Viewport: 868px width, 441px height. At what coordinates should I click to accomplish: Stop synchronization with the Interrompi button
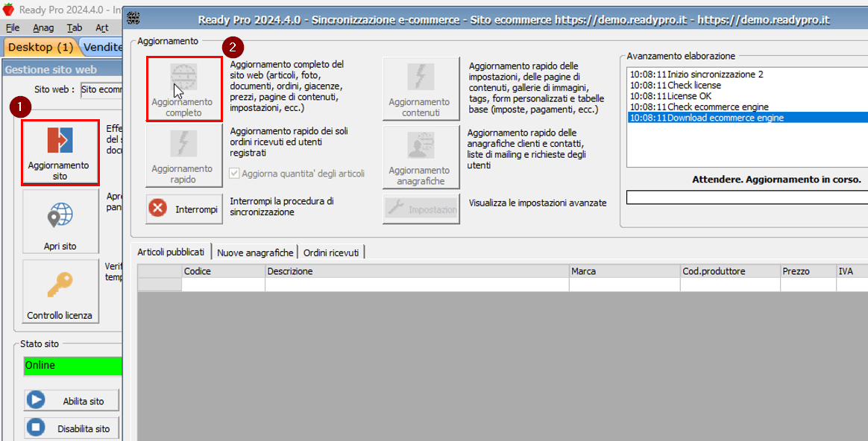click(x=183, y=209)
